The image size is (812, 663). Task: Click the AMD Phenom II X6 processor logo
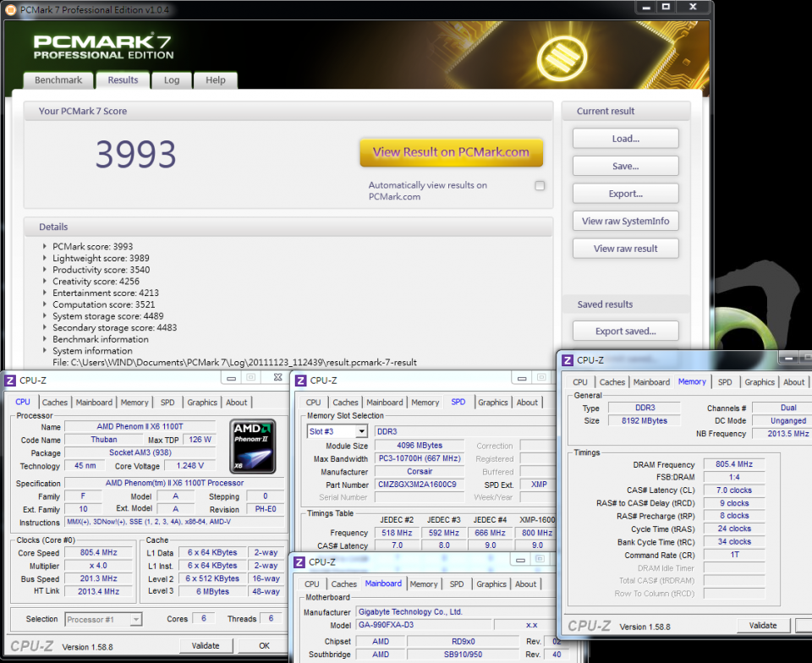click(253, 444)
